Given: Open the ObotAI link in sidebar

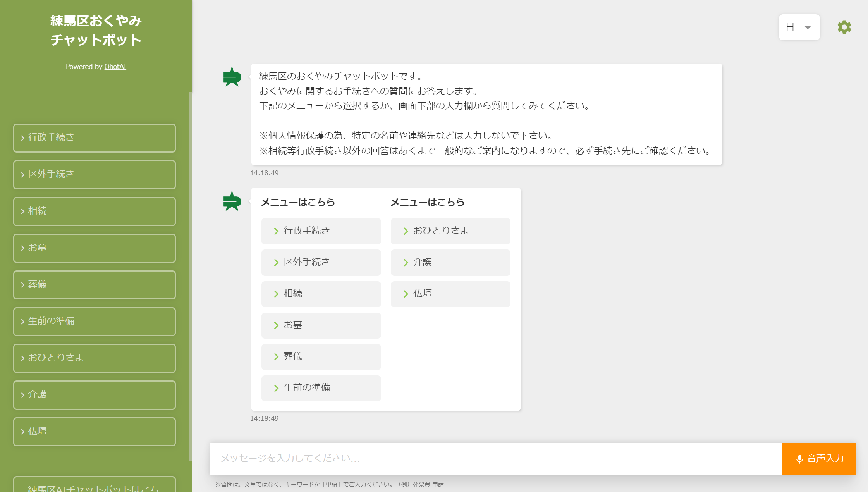Looking at the screenshot, I should (115, 67).
